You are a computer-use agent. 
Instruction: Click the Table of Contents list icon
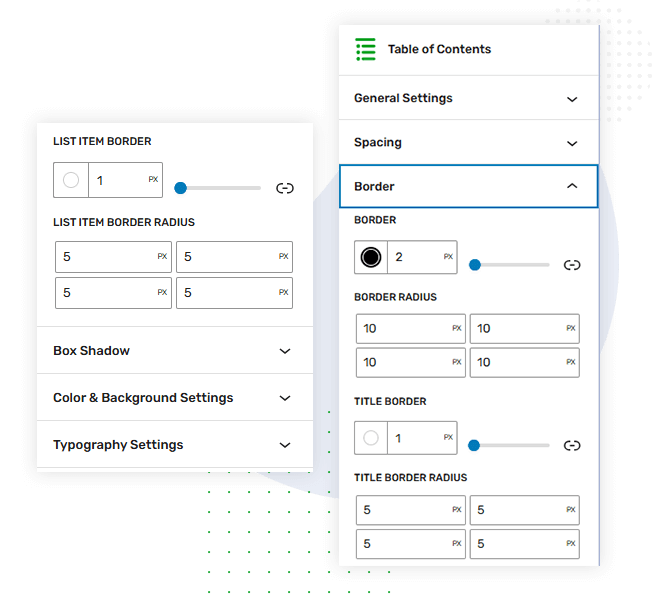(366, 50)
